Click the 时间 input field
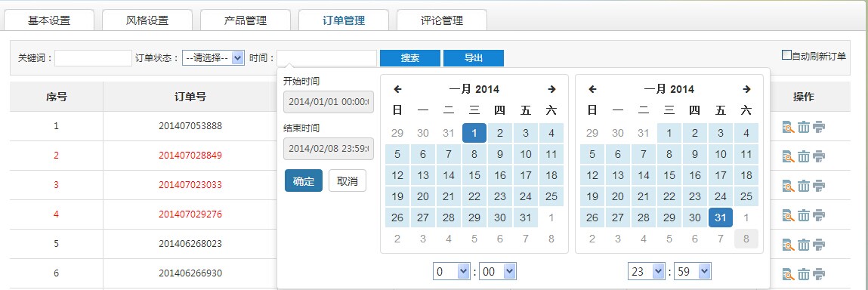The width and height of the screenshot is (868, 290). tap(326, 58)
